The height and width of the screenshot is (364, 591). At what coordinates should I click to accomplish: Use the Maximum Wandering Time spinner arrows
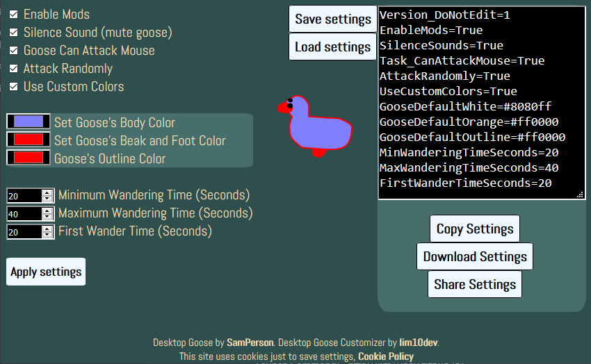tap(47, 214)
